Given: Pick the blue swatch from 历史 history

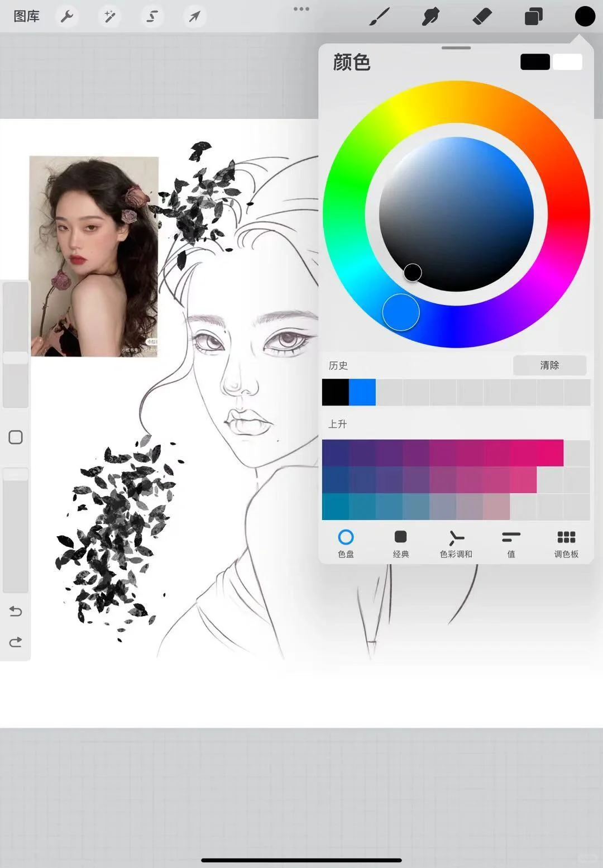Looking at the screenshot, I should point(363,392).
